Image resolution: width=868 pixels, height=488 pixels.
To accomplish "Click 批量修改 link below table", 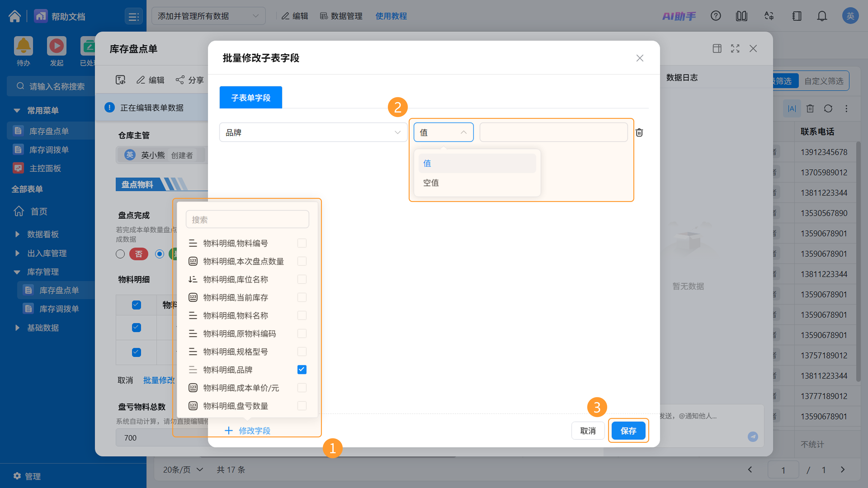I will [159, 380].
